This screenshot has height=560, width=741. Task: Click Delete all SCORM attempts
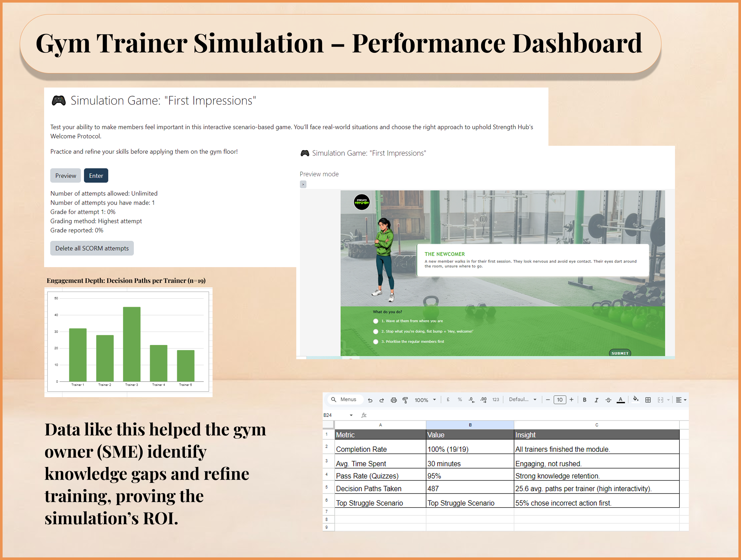click(92, 248)
